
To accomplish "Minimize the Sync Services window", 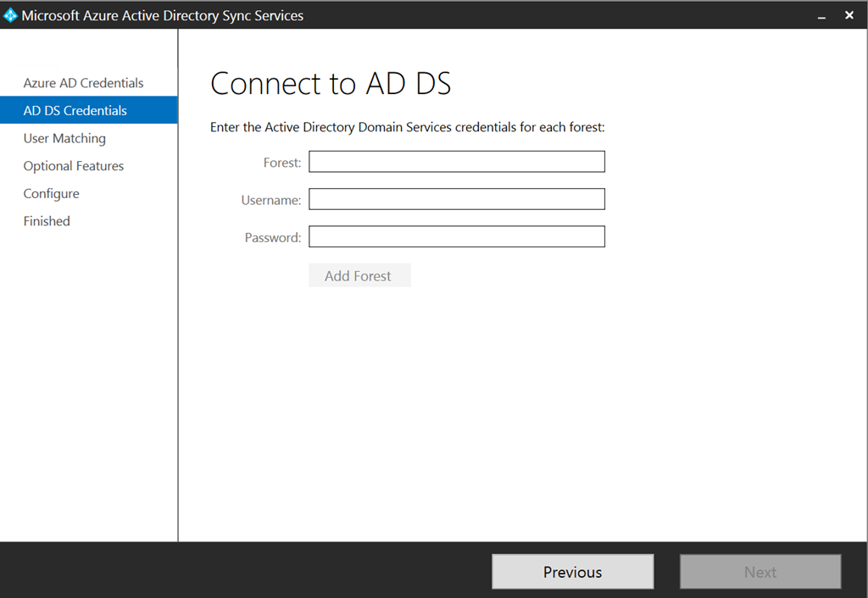I will (821, 16).
